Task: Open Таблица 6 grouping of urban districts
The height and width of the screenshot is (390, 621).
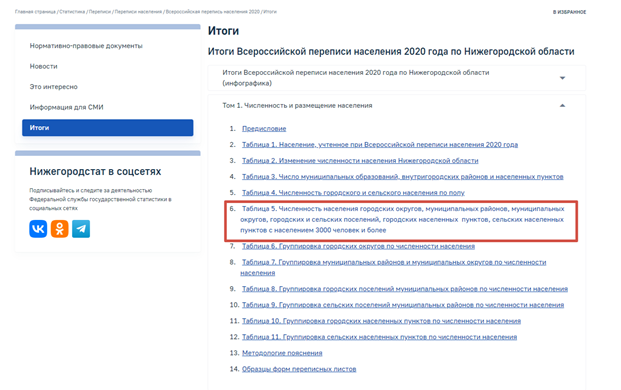Action: [x=358, y=246]
